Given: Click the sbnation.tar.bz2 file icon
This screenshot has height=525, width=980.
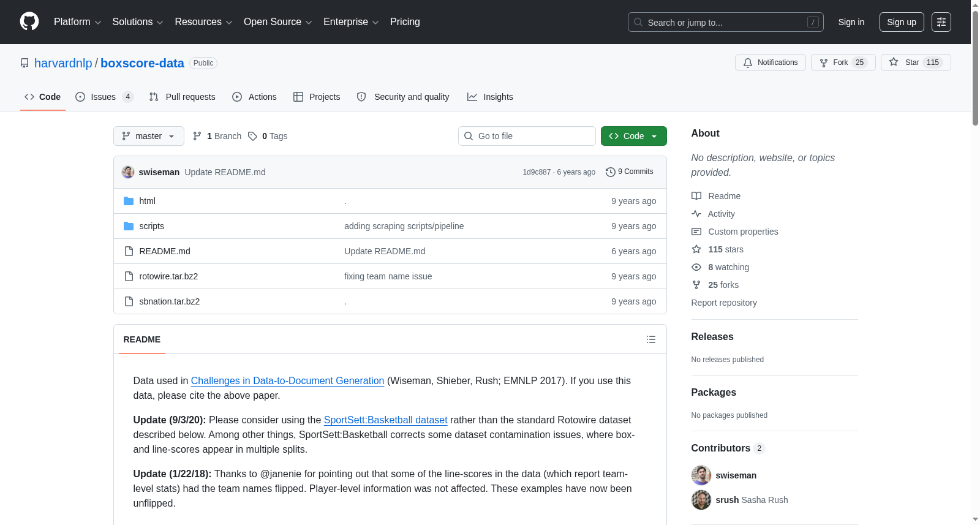Looking at the screenshot, I should [129, 301].
